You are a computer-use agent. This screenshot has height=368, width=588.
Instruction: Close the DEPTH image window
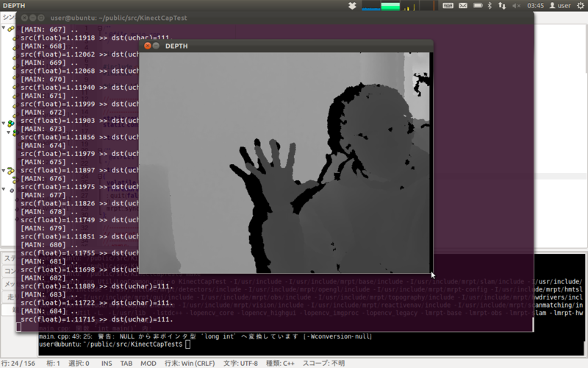pos(148,46)
